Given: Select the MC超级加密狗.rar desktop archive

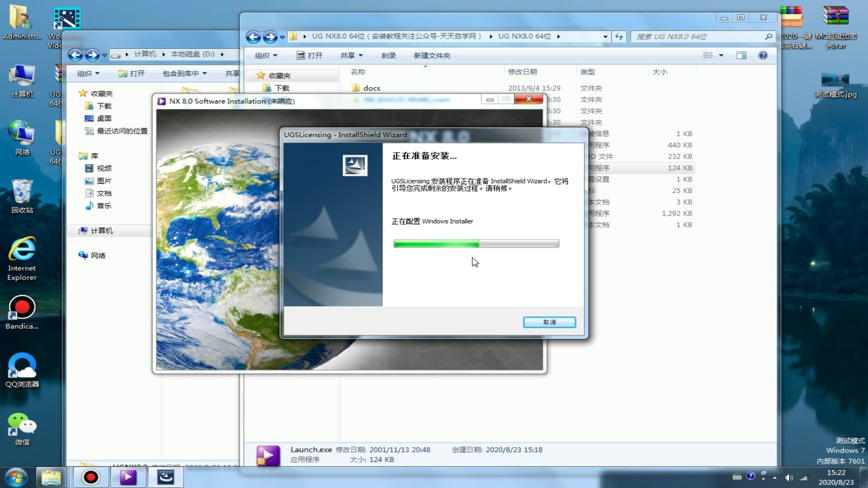Looking at the screenshot, I should coord(835,27).
